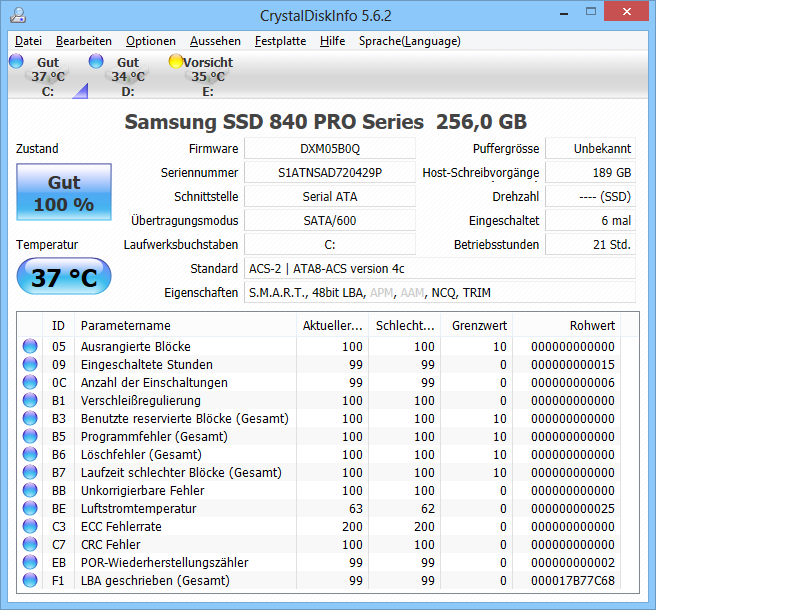Viewport: 800px width, 610px height.
Task: Click the Puffergrösse value Unbekannt
Action: (590, 148)
